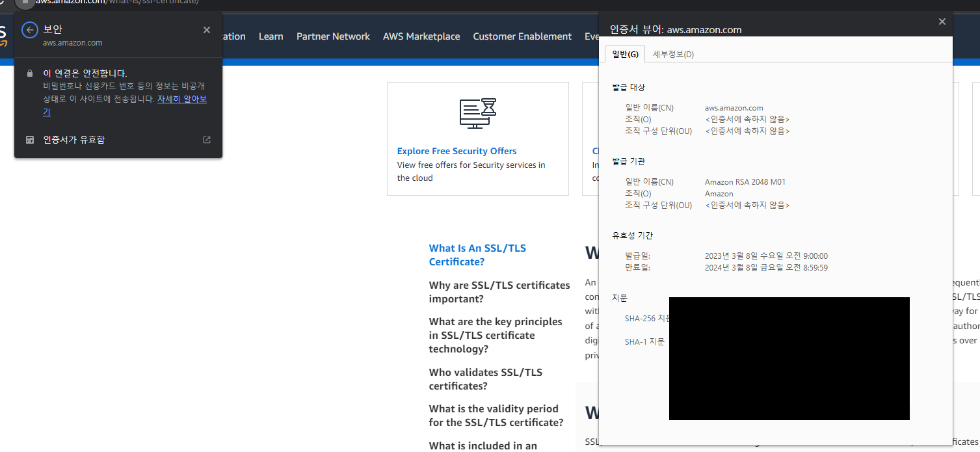The image size is (980, 452).
Task: Click the 인증서 뷰어: aws.amazon.com title
Action: 675,29
